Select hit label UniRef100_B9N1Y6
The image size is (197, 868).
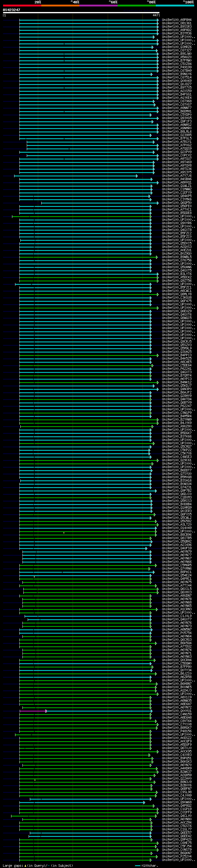tap(177, 74)
